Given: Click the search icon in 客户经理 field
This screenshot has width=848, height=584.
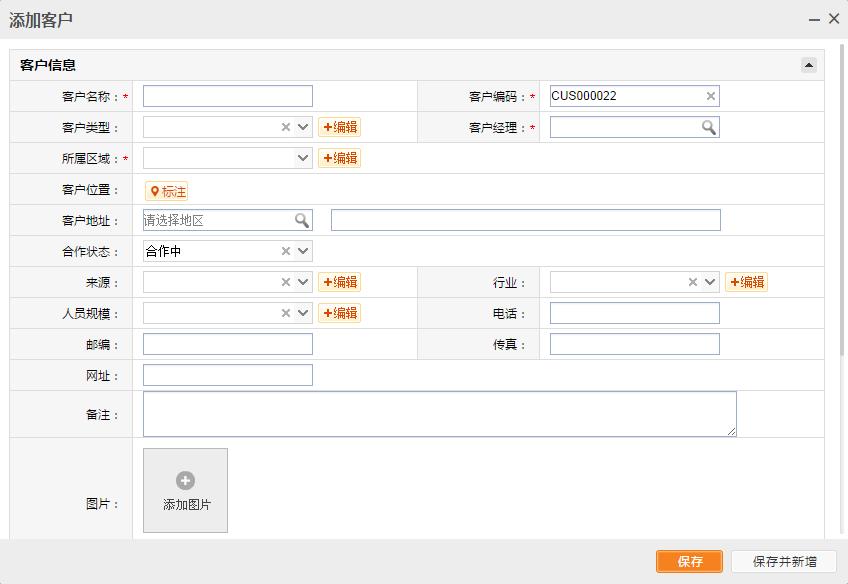Looking at the screenshot, I should point(708,127).
